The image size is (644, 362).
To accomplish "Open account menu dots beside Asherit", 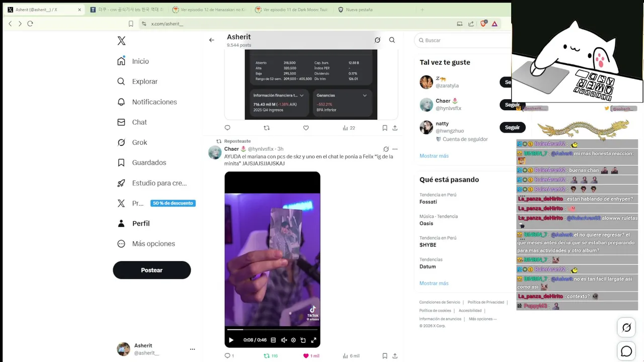I will (x=192, y=349).
